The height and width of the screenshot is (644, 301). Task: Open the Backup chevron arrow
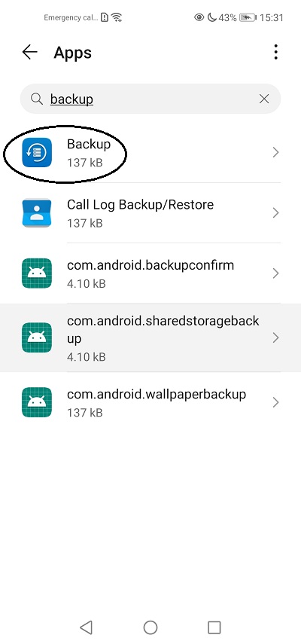[275, 153]
